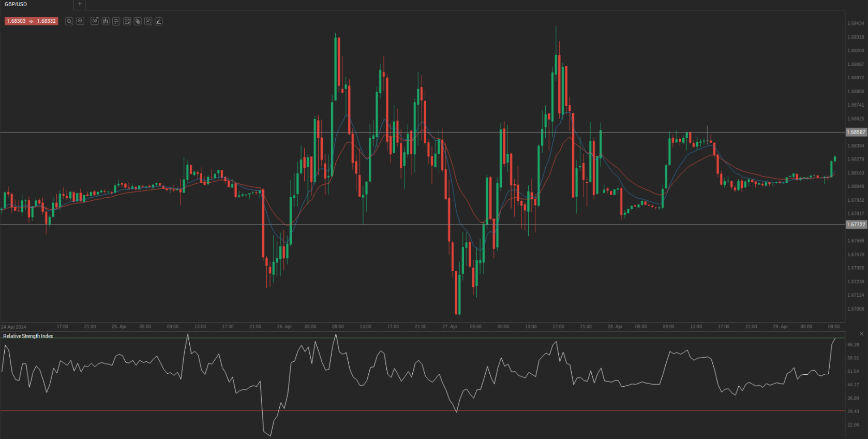
Task: Add a new chart tab with plus
Action: [80, 4]
